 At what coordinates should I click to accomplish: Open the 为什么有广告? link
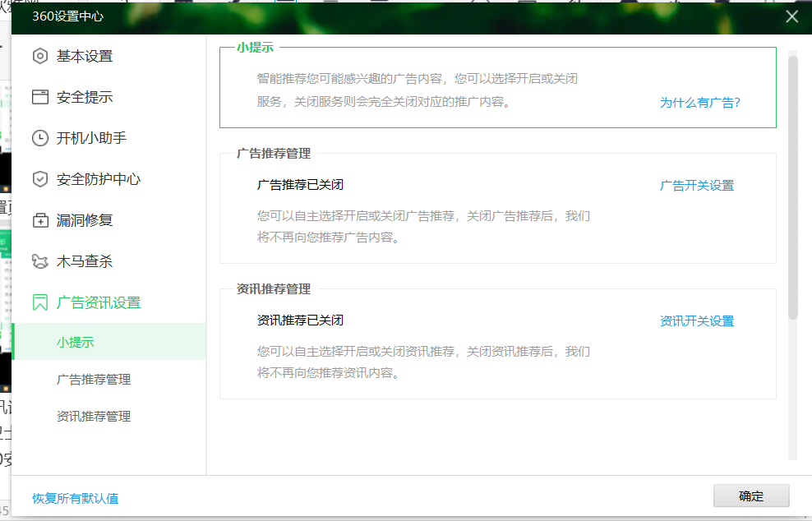coord(699,103)
